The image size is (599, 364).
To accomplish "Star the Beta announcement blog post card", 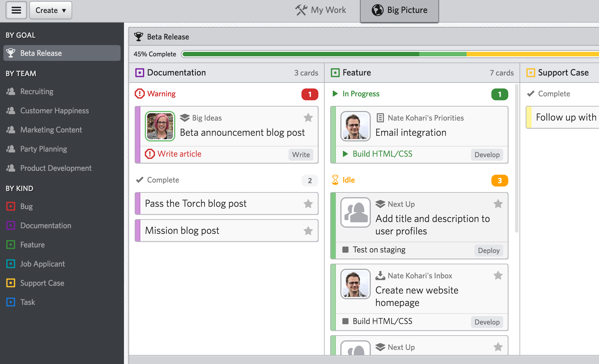I will 308,117.
